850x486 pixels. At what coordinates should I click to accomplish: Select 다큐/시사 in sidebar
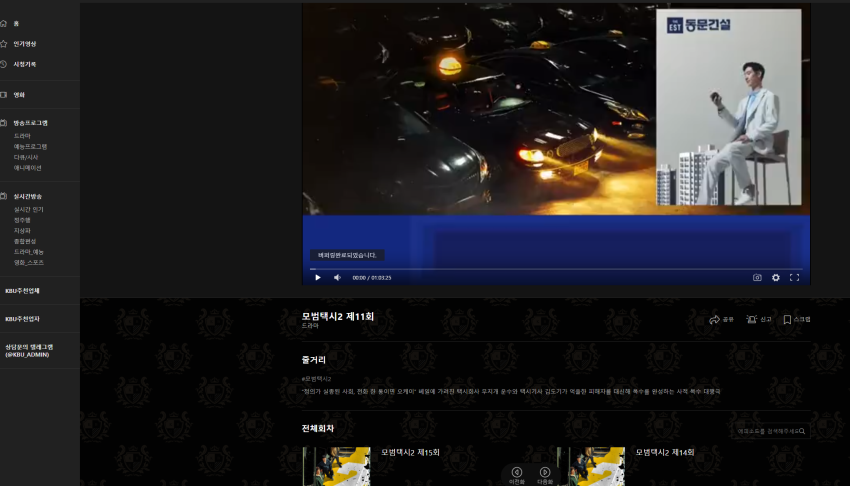pyautogui.click(x=26, y=157)
